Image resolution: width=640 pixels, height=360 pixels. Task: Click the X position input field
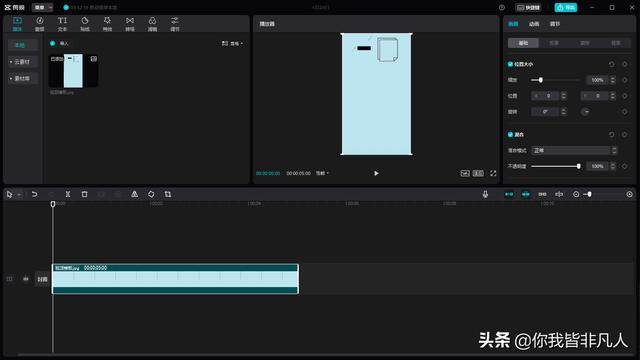tap(546, 96)
